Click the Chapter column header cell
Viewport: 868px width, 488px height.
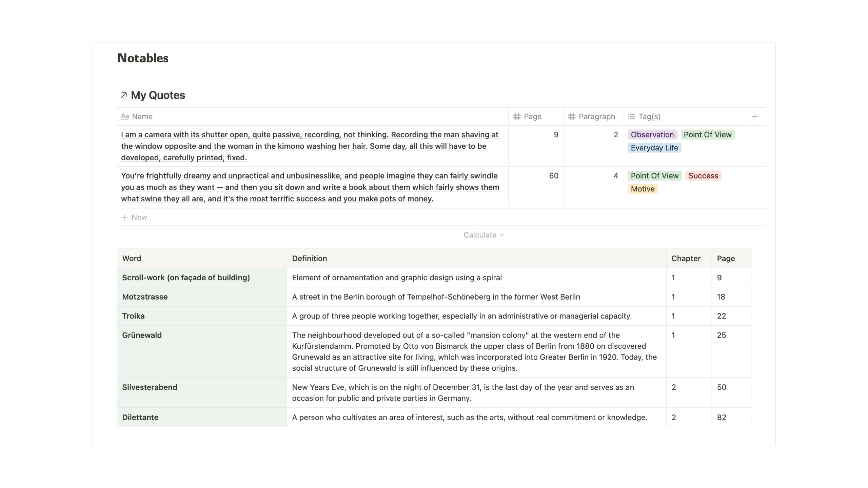click(689, 259)
